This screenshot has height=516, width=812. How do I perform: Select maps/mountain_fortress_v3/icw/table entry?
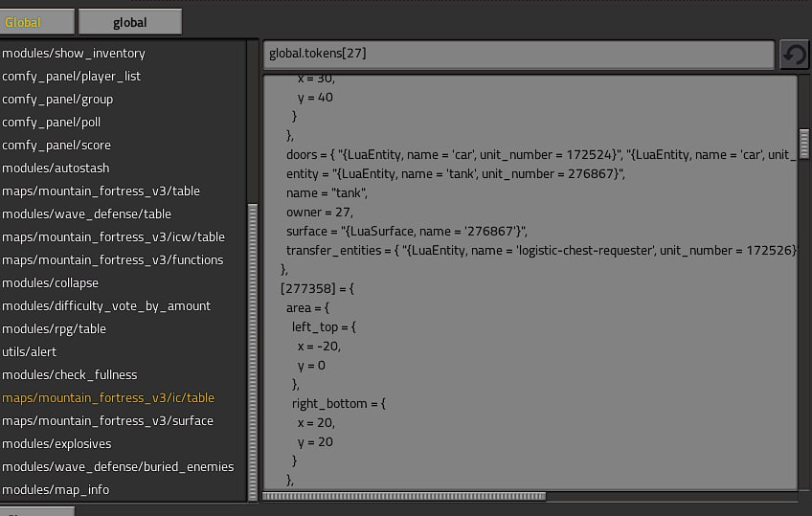(x=113, y=237)
